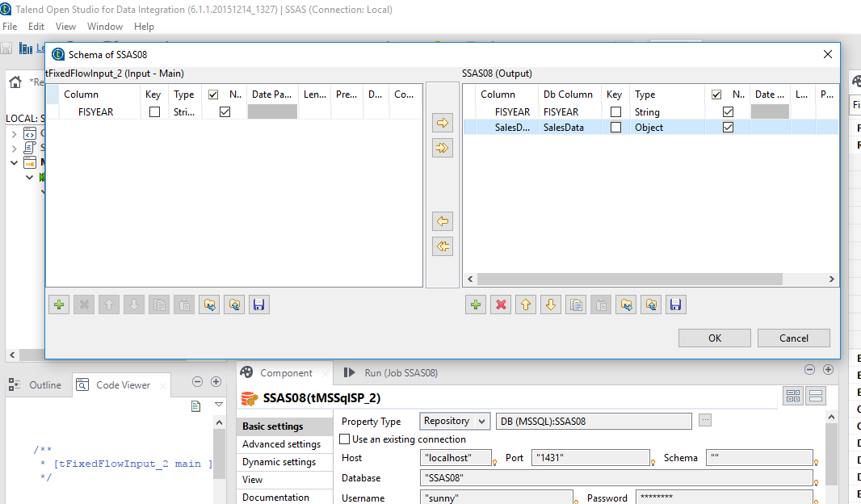Screen dimensions: 861x504
Task: Select the Object type cell of SalesData row
Action: click(667, 128)
